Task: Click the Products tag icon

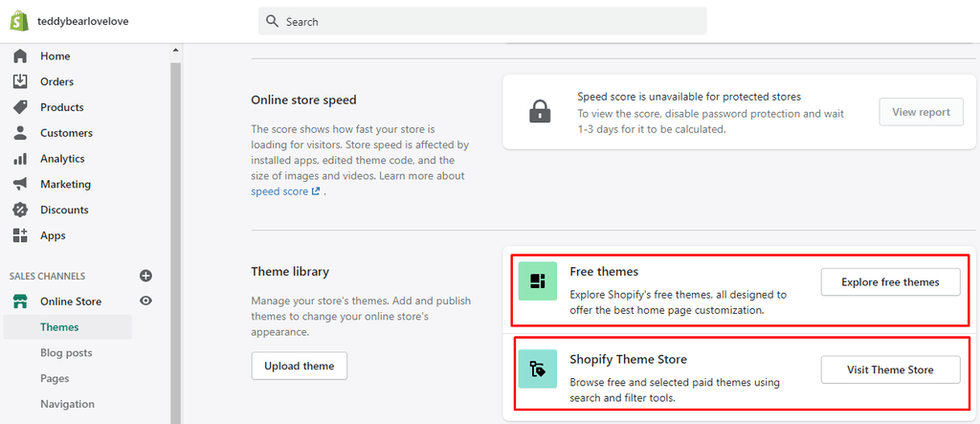Action: coord(20,107)
